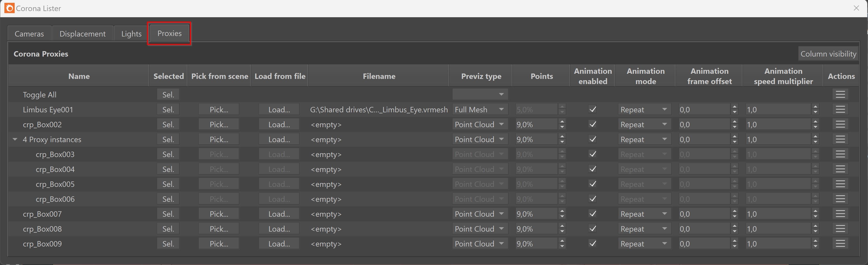The width and height of the screenshot is (868, 265).
Task: Open crp_Box008 animation mode dropdown
Action: pyautogui.click(x=644, y=229)
